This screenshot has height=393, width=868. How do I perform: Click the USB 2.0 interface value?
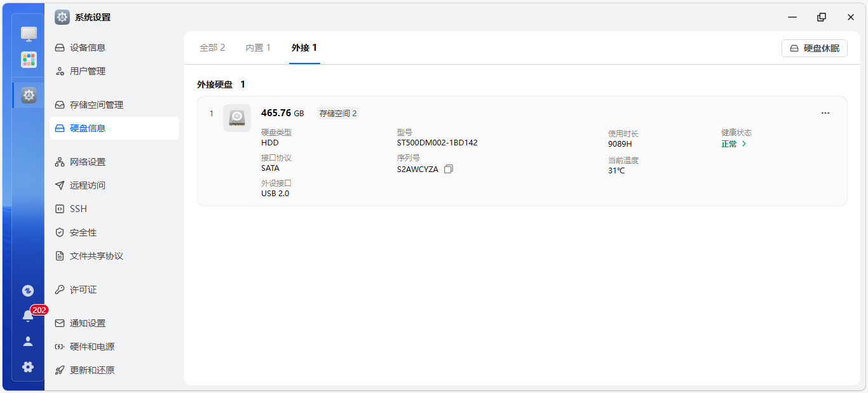275,194
